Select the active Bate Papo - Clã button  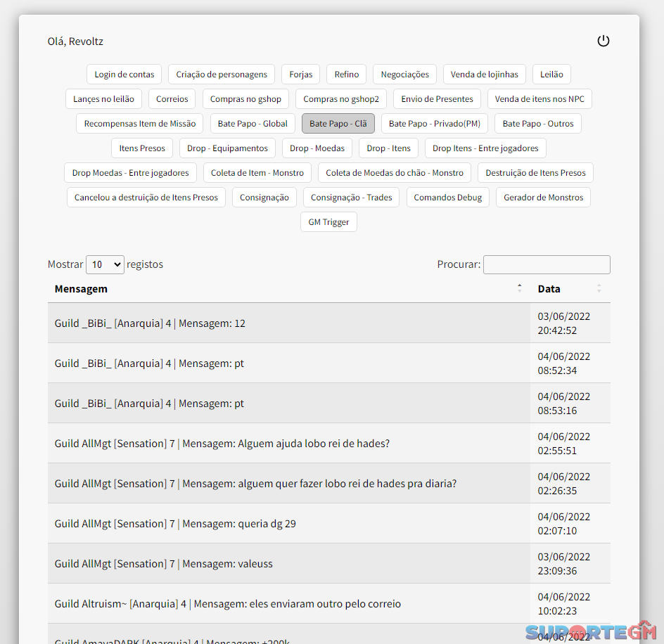pyautogui.click(x=338, y=124)
